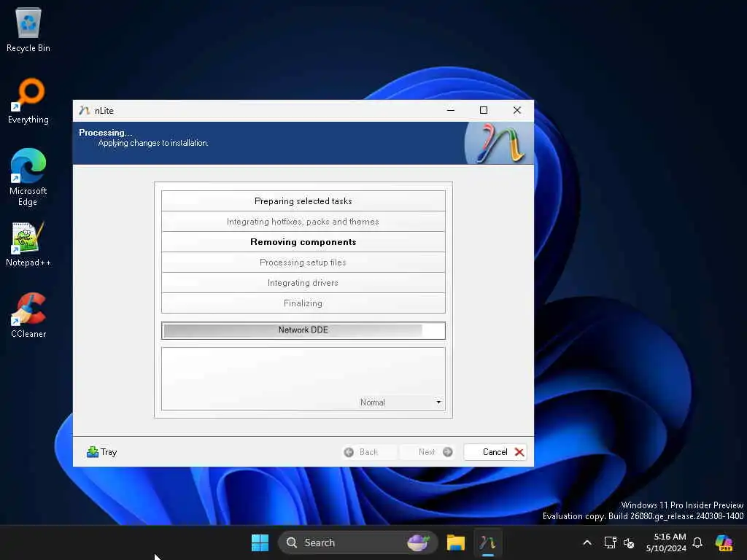This screenshot has height=560, width=747.
Task: Select the Notepad++ desktop shortcut
Action: [28, 244]
